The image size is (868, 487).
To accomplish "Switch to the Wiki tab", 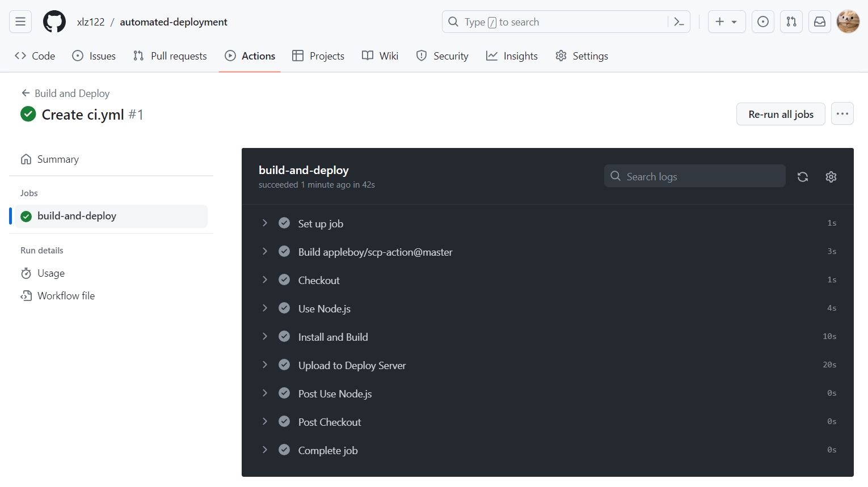I will click(x=380, y=56).
